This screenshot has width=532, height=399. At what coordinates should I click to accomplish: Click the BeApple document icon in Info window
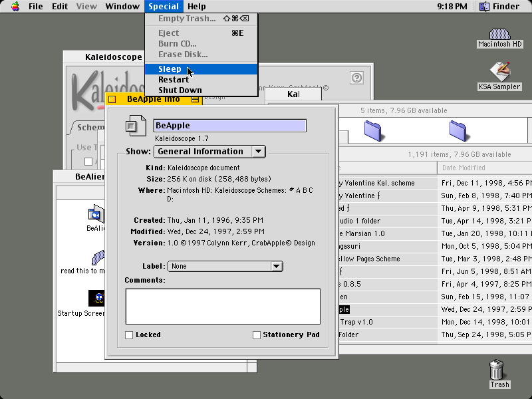tap(136, 126)
